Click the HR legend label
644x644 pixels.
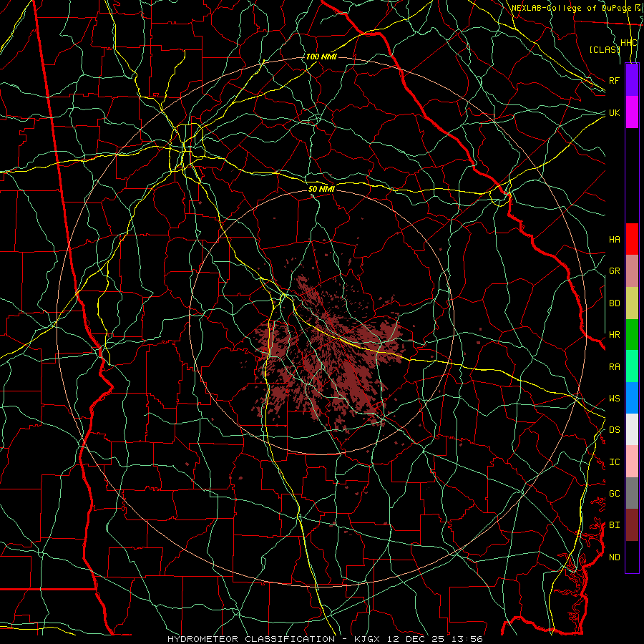615,335
